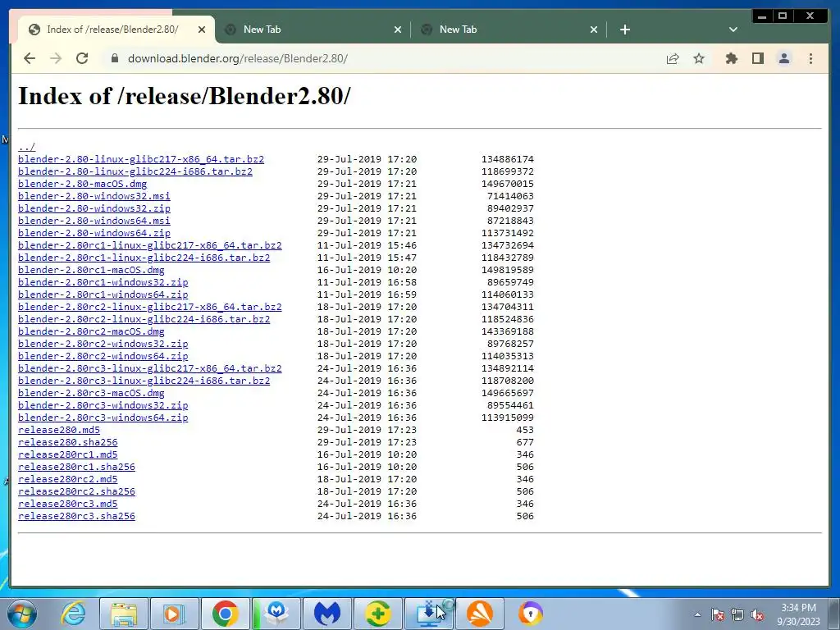Open the release280rc3.sha256 file
Image resolution: width=840 pixels, height=630 pixels.
pyautogui.click(x=76, y=517)
